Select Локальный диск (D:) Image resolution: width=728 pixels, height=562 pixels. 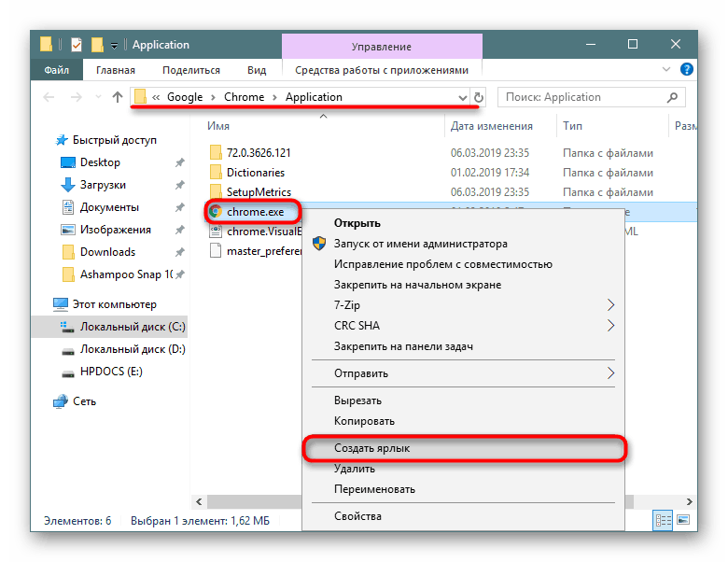(133, 349)
